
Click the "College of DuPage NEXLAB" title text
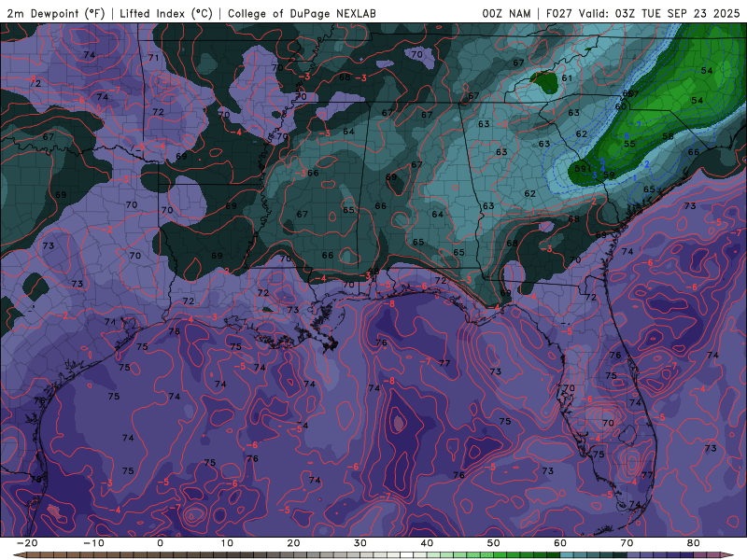point(302,13)
